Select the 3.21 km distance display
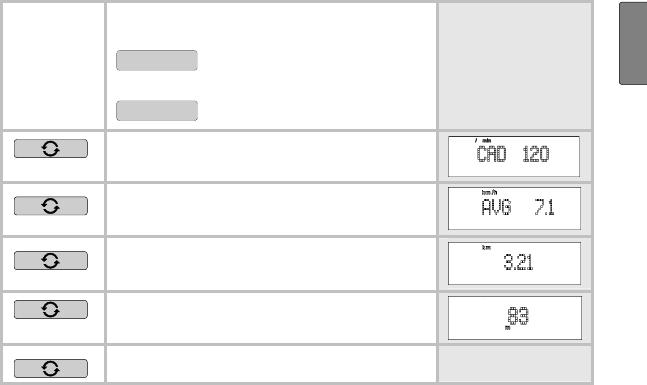647x385 pixels. [514, 263]
